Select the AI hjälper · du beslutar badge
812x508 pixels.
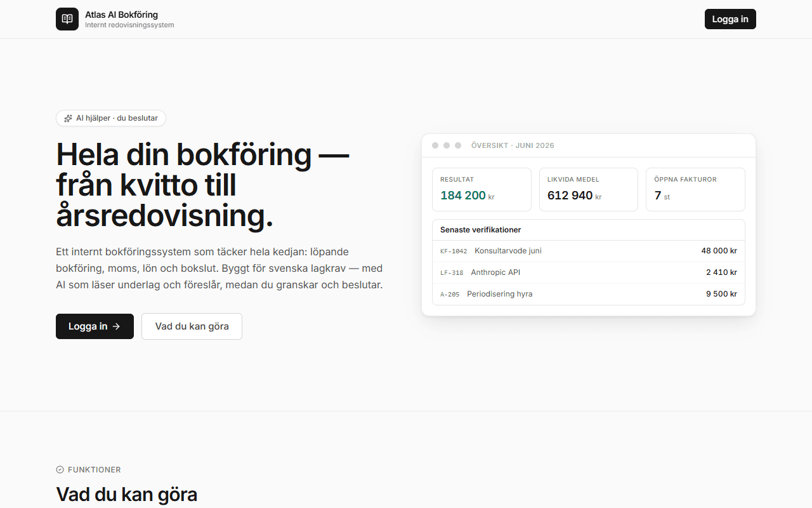coord(111,118)
